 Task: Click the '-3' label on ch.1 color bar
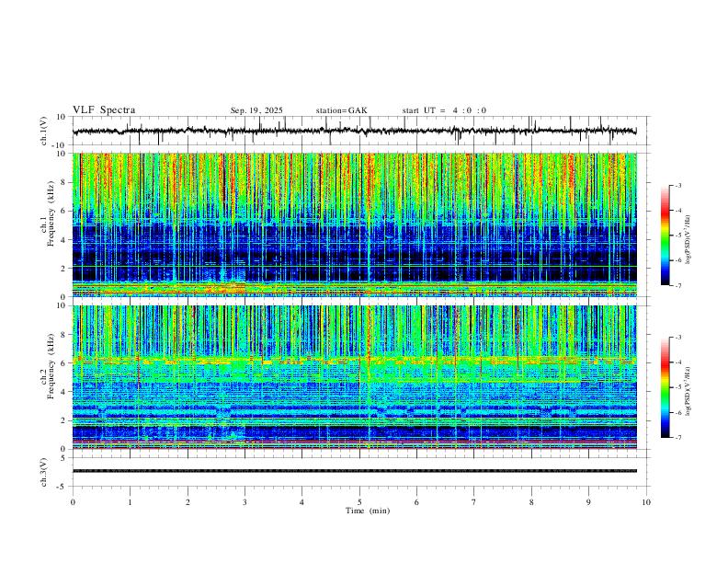click(678, 186)
